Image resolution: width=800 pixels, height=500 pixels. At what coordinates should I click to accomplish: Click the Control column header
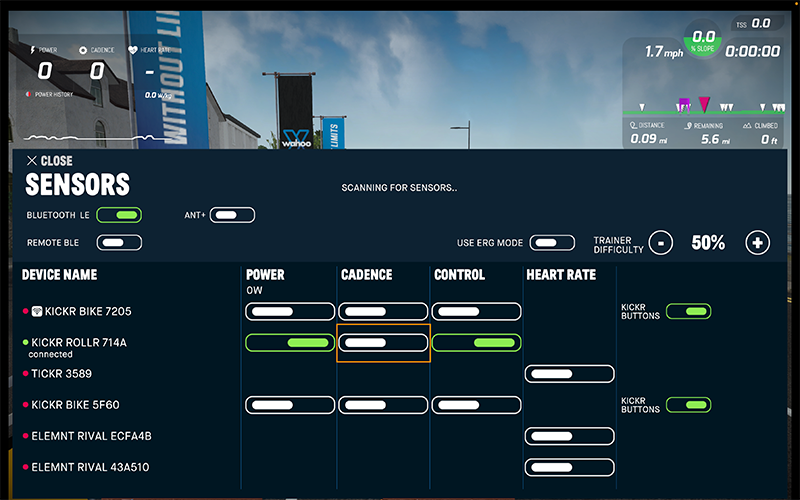point(459,274)
